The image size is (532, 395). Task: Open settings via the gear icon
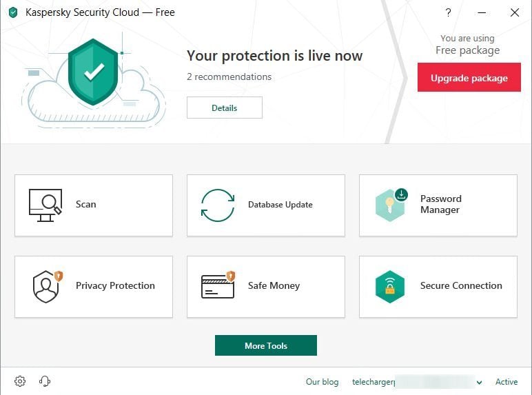[x=20, y=381]
